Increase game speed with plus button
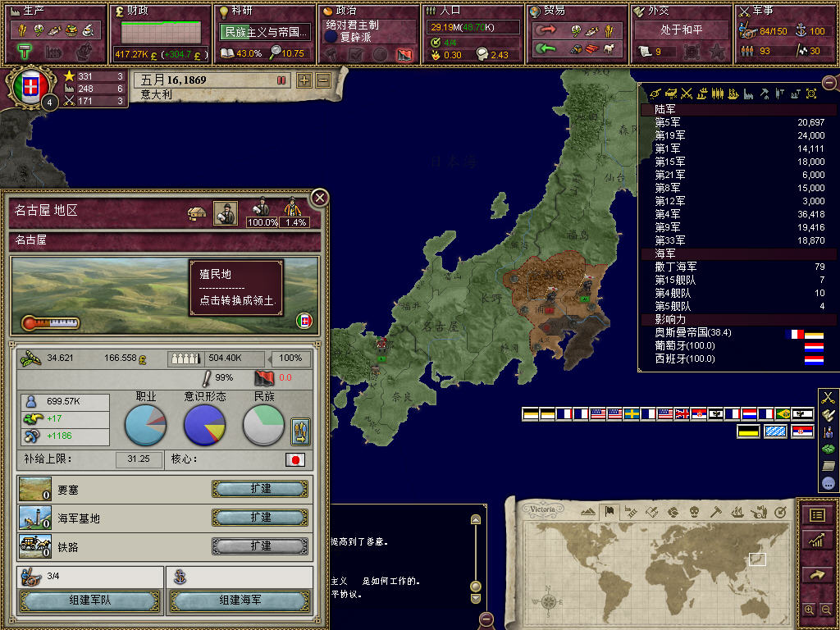Image resolution: width=840 pixels, height=630 pixels. [304, 80]
